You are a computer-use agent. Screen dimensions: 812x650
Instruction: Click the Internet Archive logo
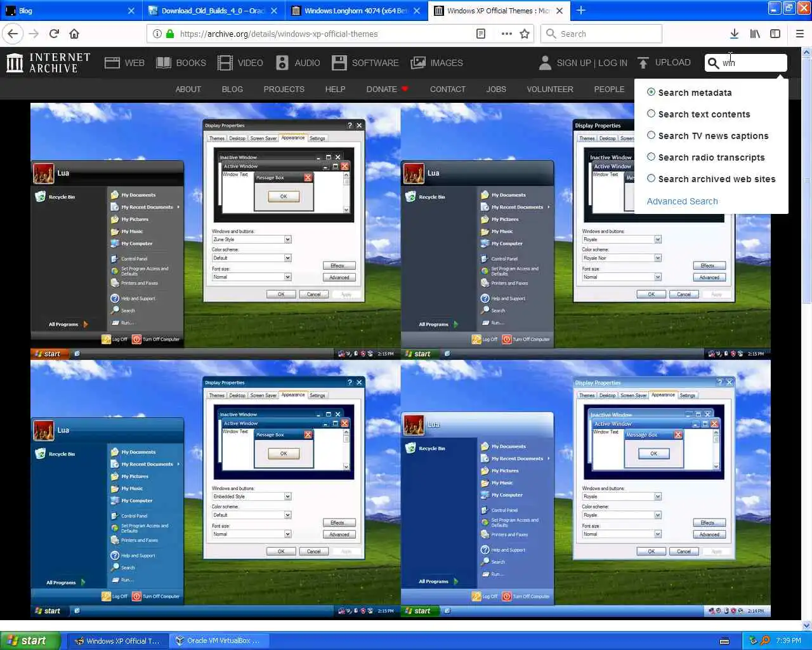48,63
